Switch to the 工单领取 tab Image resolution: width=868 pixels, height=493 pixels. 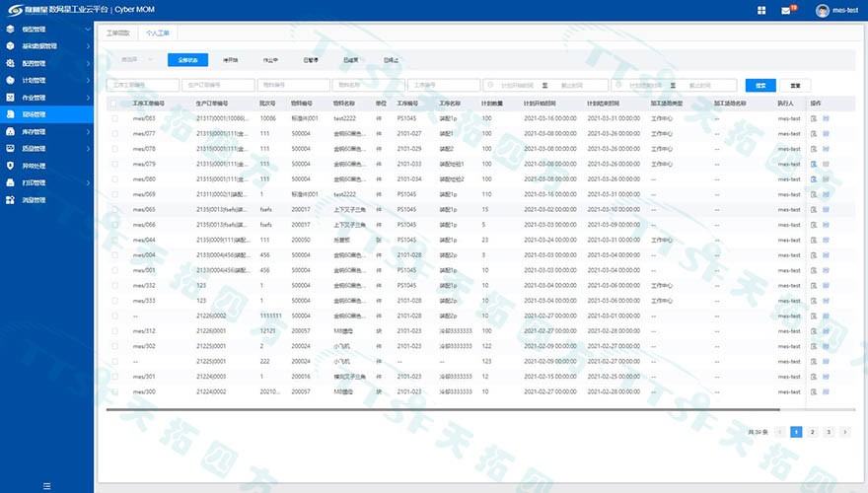coord(117,33)
